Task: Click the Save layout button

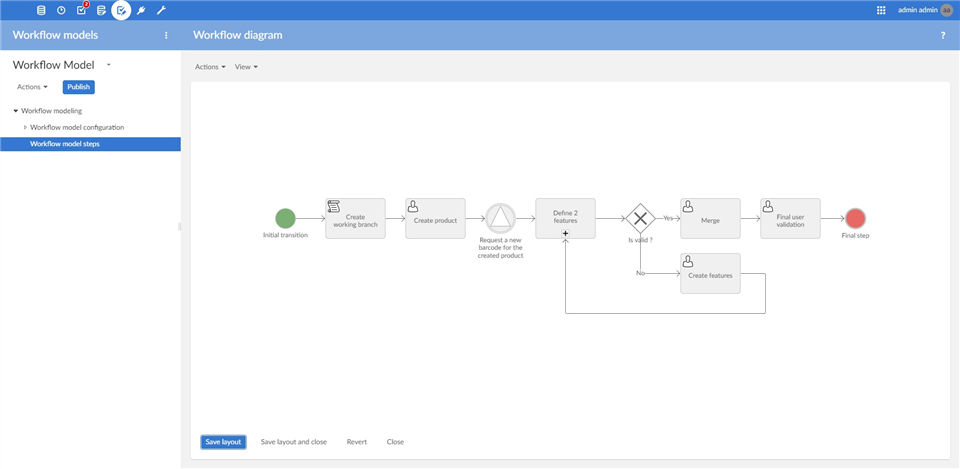Action: coord(223,441)
